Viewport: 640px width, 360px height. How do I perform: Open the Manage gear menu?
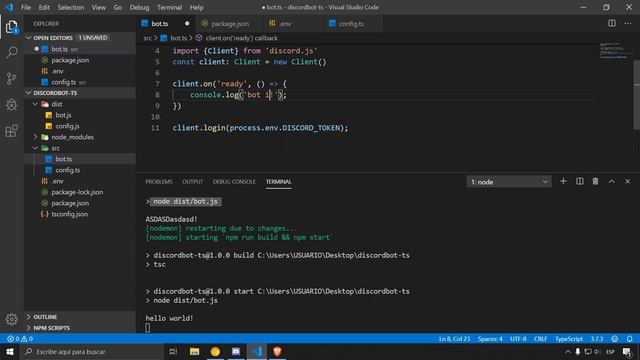tap(12, 319)
